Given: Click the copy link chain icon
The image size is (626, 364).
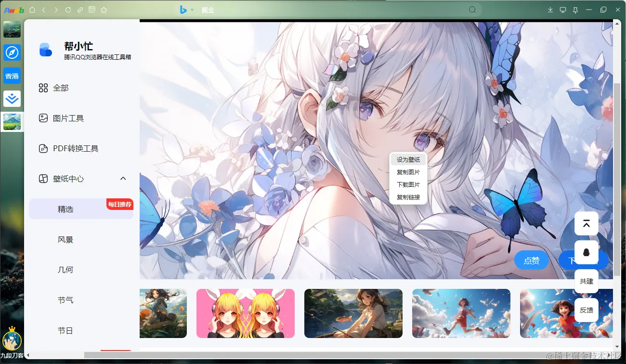Looking at the screenshot, I should [x=80, y=10].
